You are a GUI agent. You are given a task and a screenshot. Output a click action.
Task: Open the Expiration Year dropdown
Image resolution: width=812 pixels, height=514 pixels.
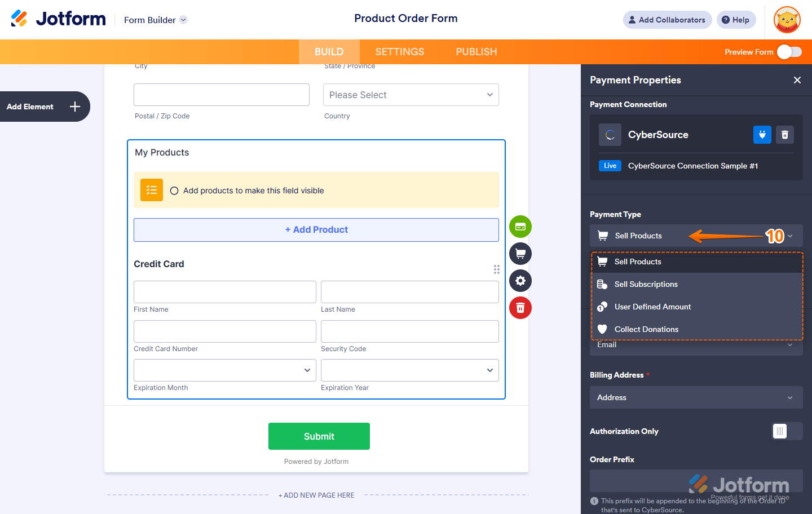[410, 370]
